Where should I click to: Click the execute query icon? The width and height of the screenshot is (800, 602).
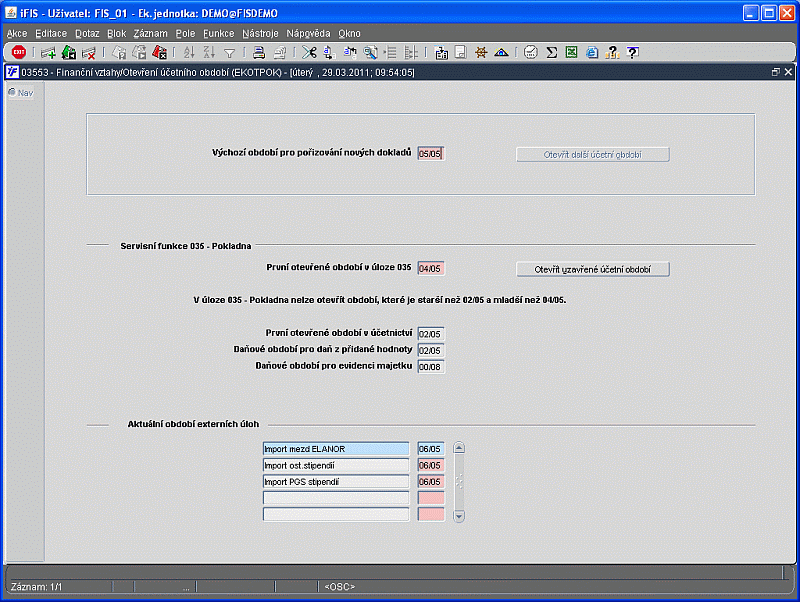(x=139, y=52)
